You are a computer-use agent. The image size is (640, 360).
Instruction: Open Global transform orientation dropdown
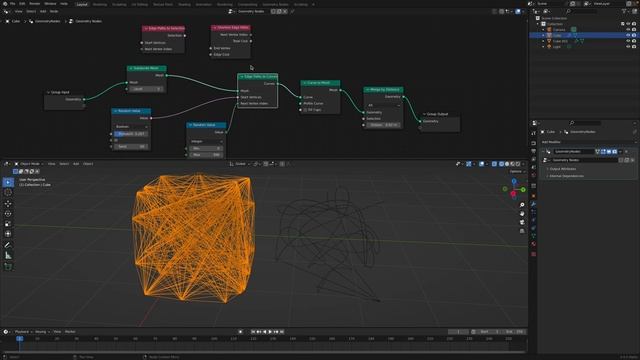240,164
